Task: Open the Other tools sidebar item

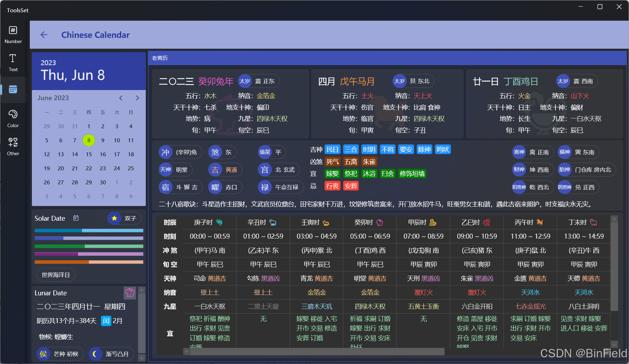Action: tap(13, 147)
